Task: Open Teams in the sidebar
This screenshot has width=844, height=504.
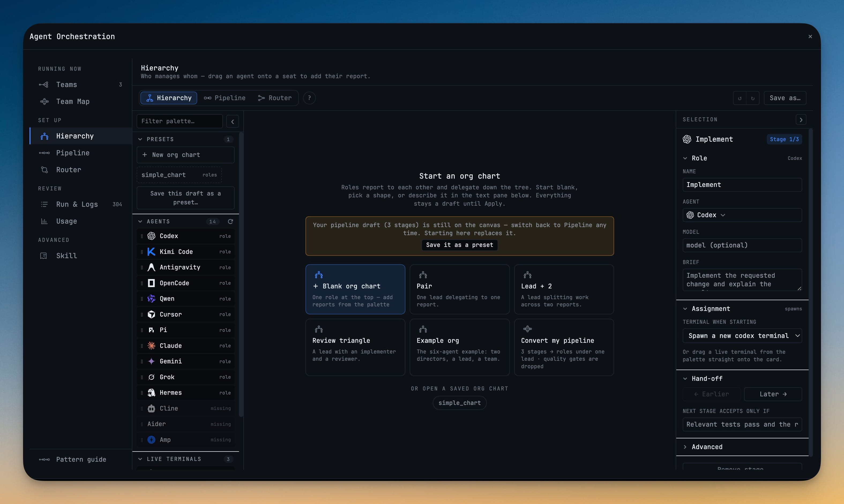Action: [x=81, y=85]
